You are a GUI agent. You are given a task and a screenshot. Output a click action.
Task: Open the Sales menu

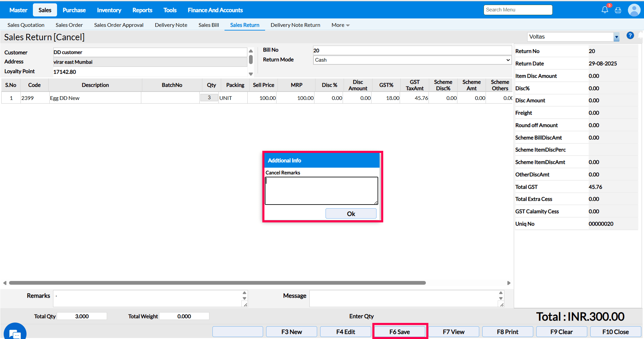(45, 10)
